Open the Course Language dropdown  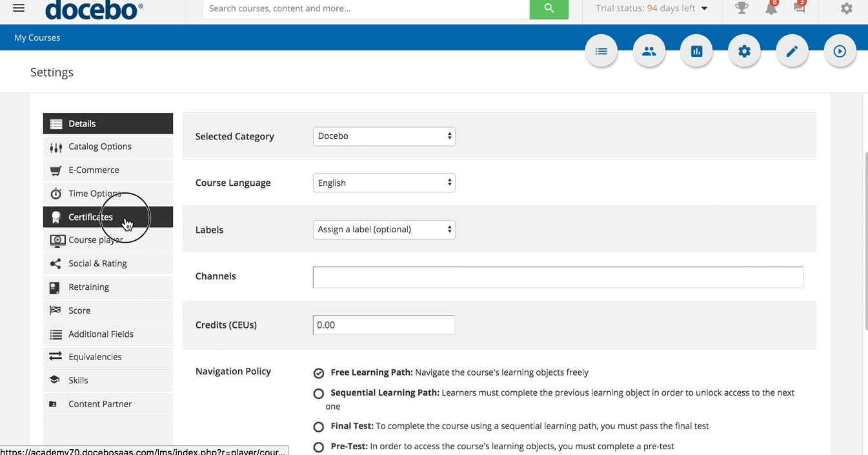(x=384, y=183)
